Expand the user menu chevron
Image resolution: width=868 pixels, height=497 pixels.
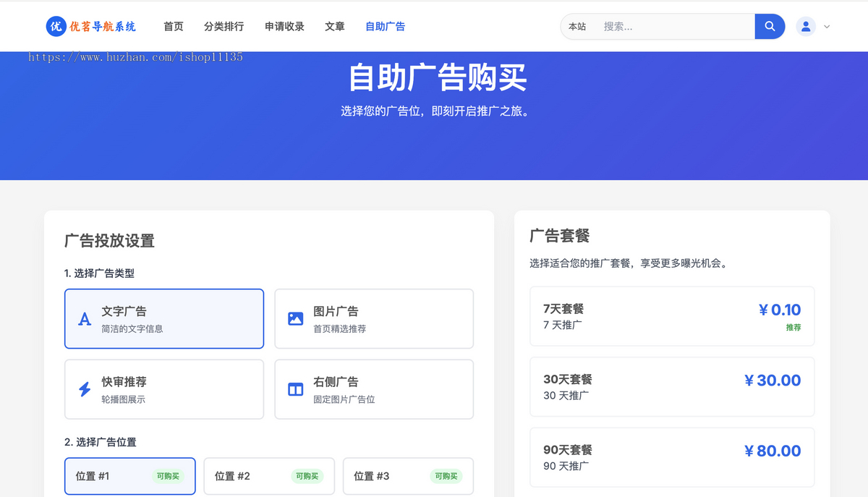click(x=827, y=27)
